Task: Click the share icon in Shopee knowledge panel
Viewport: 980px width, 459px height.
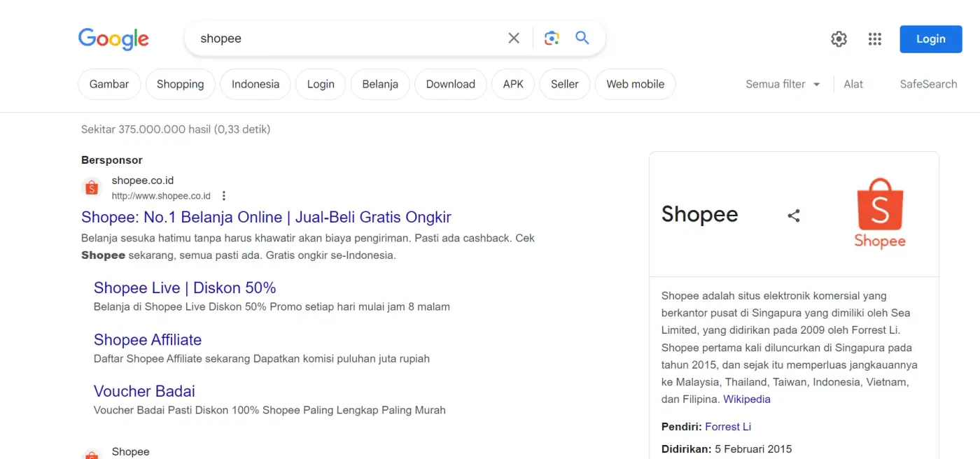Action: click(x=794, y=216)
